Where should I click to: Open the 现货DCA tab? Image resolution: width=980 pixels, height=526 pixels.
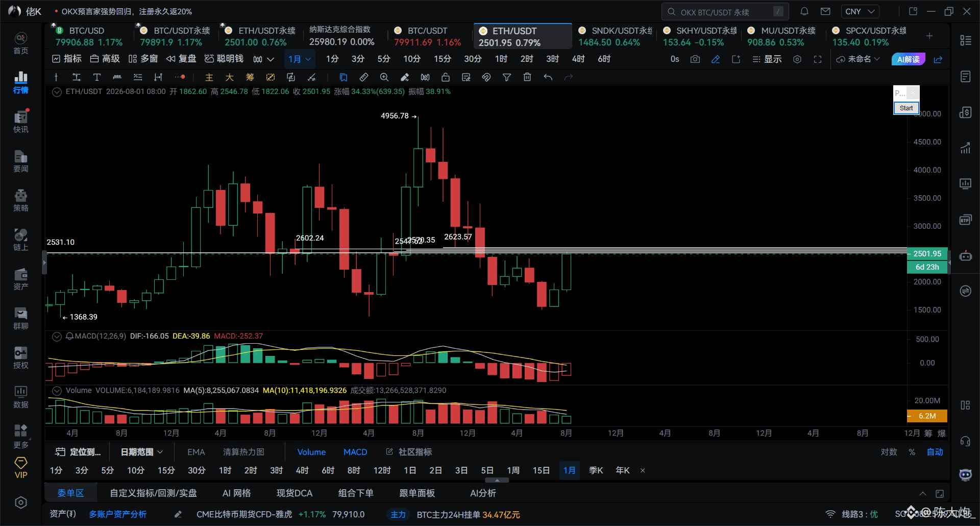tap(294, 493)
